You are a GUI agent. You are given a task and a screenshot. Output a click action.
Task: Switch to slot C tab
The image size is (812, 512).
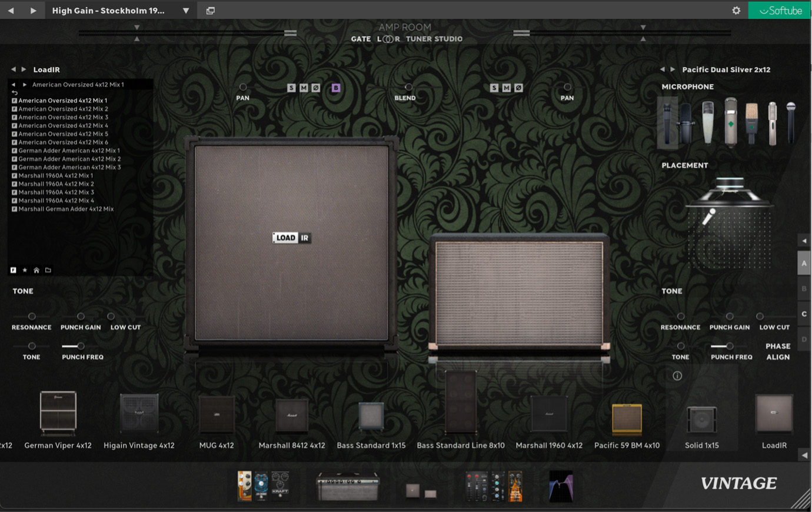click(x=804, y=314)
